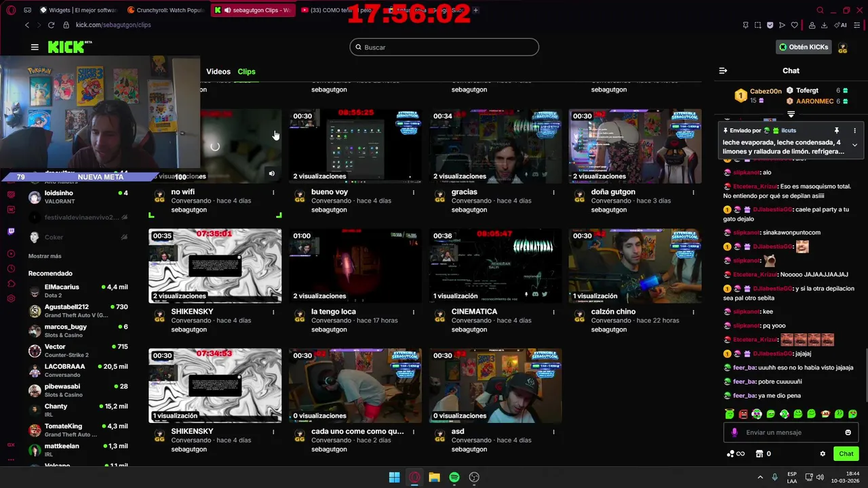Click the KICK logo

point(70,47)
